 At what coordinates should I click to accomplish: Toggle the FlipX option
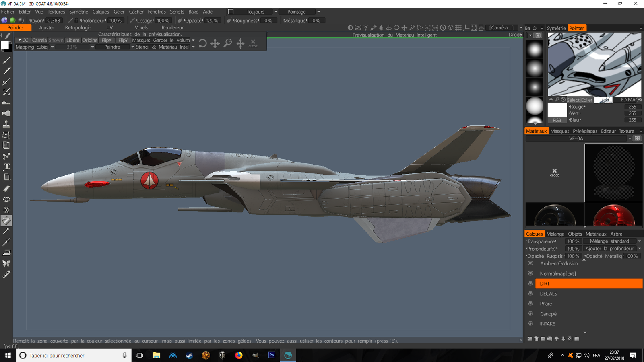tap(107, 40)
